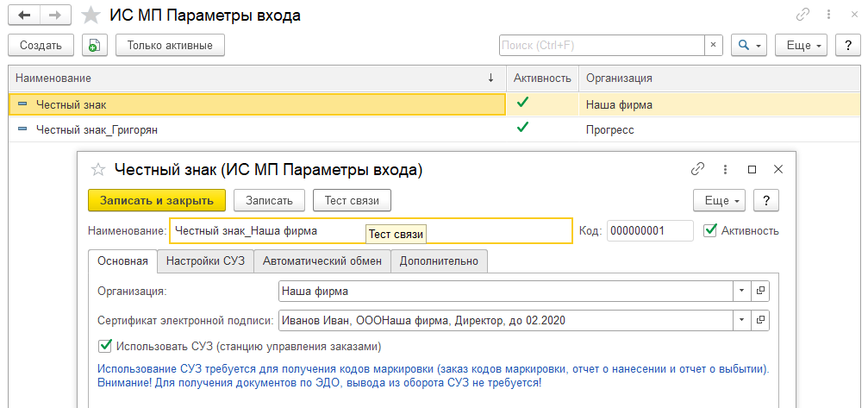Open the dialog's three-dot options menu
Image resolution: width=868 pixels, height=408 pixels.
(725, 170)
